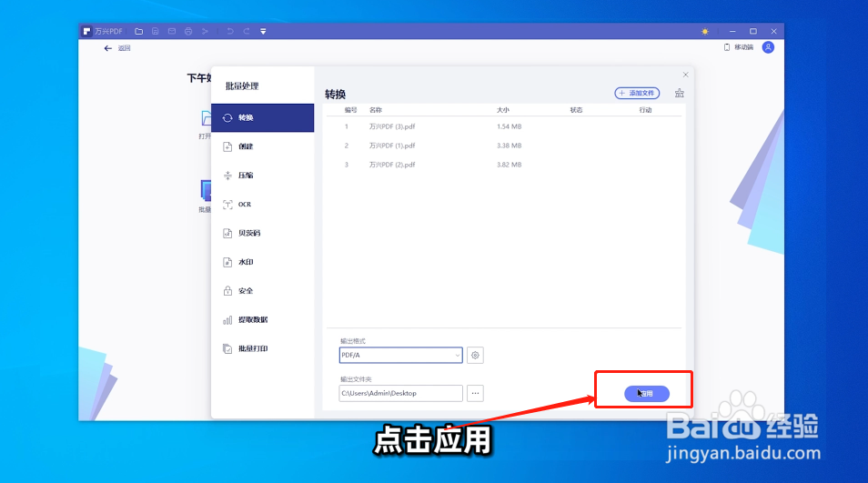Select file row 万兴PDF (2).pdf
868x483 pixels.
(x=504, y=165)
